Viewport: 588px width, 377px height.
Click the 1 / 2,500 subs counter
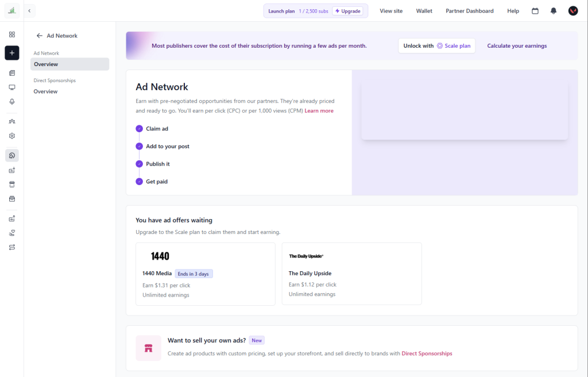tap(314, 11)
